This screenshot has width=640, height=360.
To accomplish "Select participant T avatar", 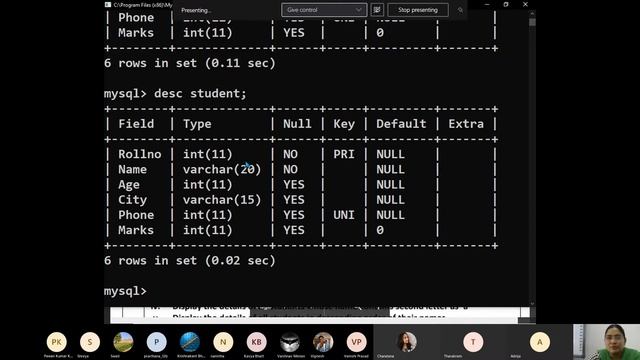I will pyautogui.click(x=473, y=342).
